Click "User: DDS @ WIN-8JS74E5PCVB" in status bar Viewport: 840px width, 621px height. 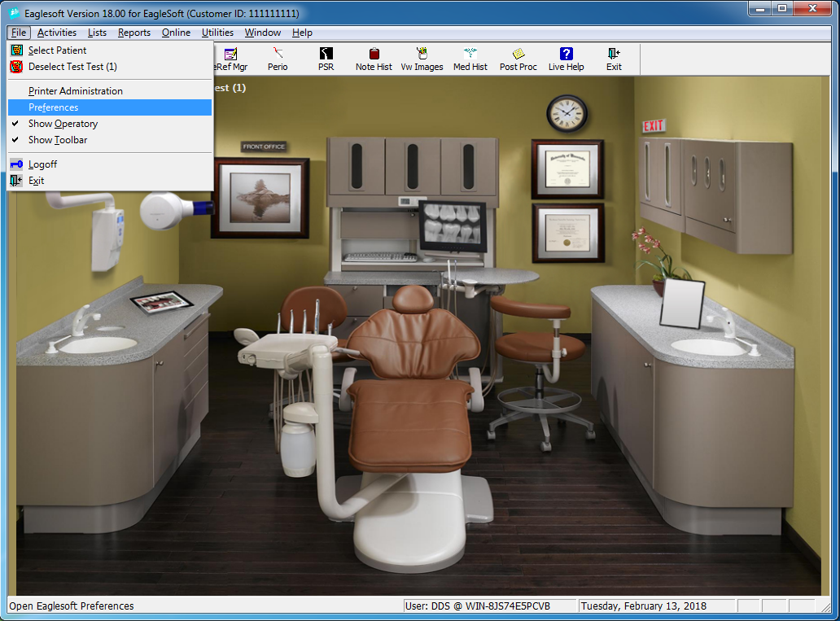(x=477, y=606)
